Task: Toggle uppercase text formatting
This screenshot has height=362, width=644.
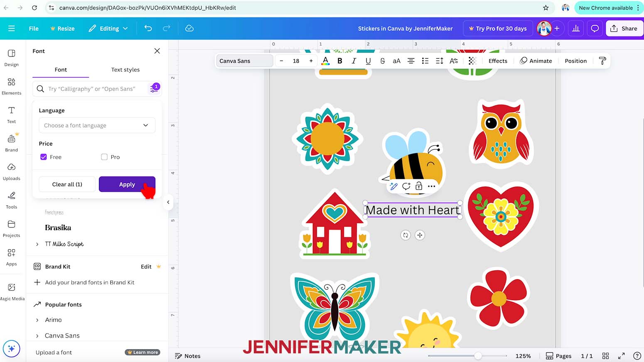Action: 397,61
